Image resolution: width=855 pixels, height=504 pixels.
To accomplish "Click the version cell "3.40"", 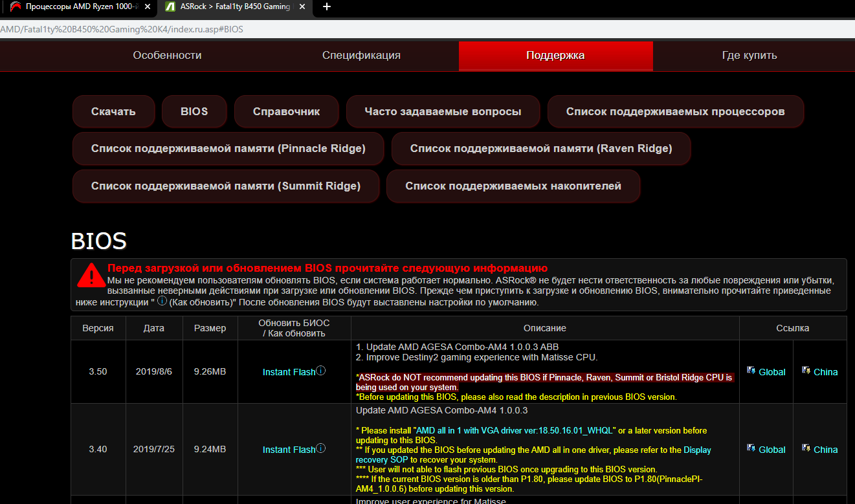I will [x=98, y=450].
